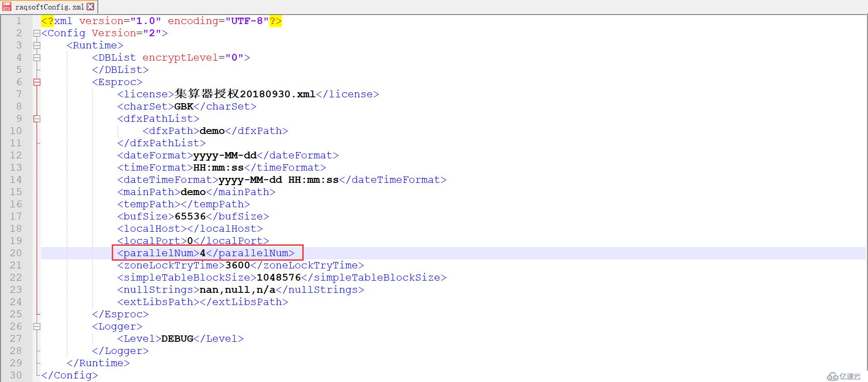This screenshot has height=382, width=868.
Task: Click the xml version value "1.0"
Action: pos(146,21)
